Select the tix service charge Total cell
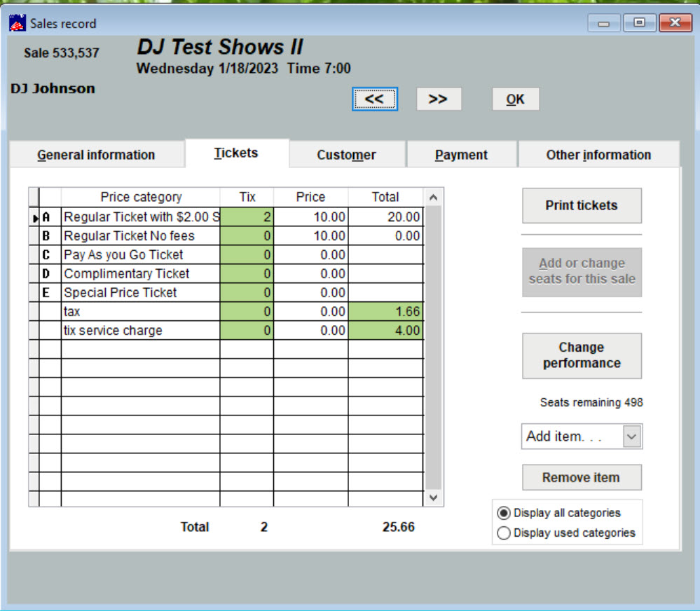The image size is (700, 611). tap(385, 331)
